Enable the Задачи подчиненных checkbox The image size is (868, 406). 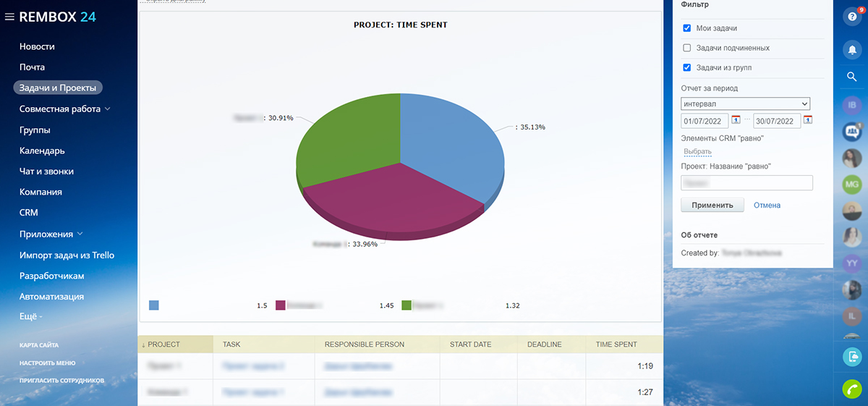point(687,48)
